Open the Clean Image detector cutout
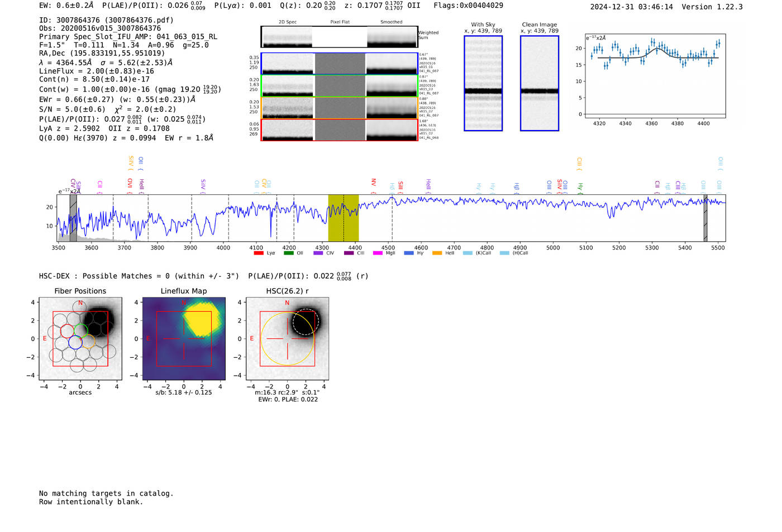 pyautogui.click(x=540, y=83)
